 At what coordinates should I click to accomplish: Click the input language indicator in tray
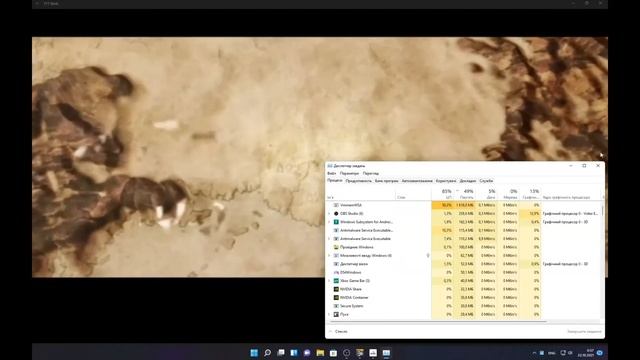click(551, 353)
